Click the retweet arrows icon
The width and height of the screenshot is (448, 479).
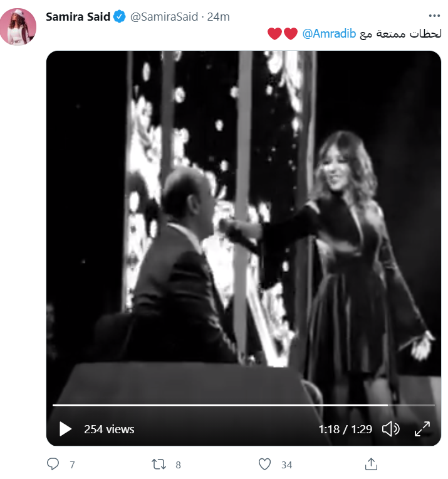159,464
